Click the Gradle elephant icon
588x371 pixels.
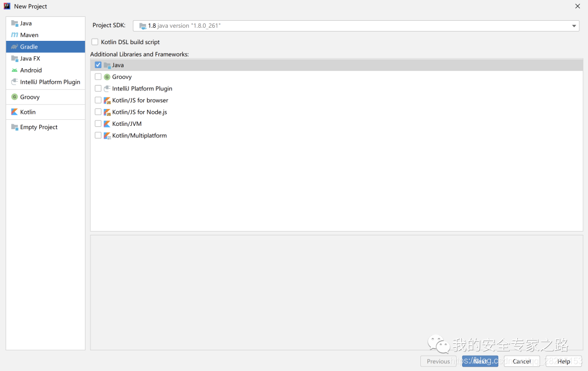pos(15,47)
